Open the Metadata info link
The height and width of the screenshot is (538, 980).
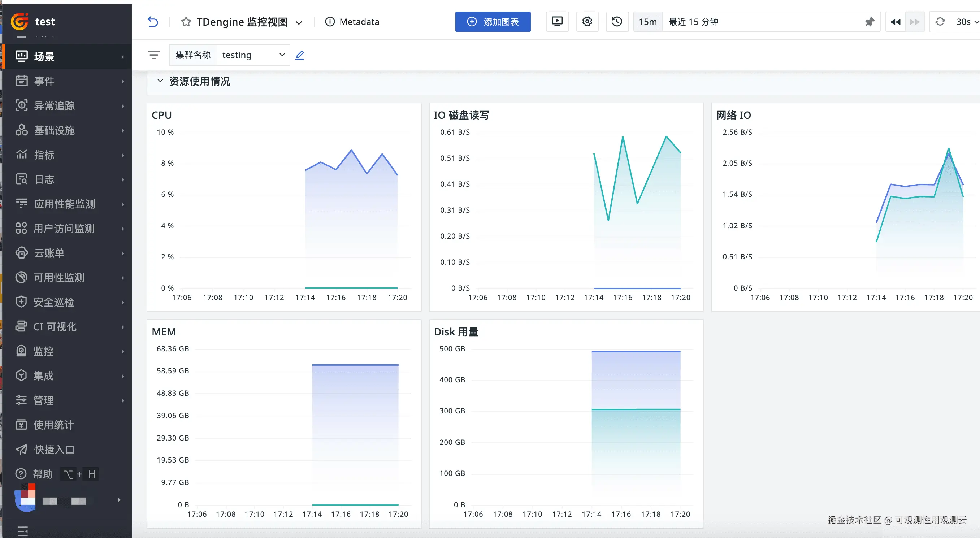352,22
